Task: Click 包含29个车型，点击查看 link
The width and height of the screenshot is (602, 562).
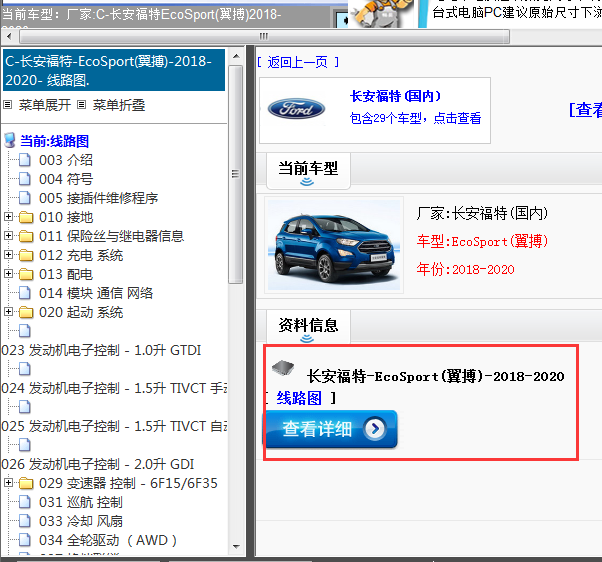Action: [x=415, y=118]
